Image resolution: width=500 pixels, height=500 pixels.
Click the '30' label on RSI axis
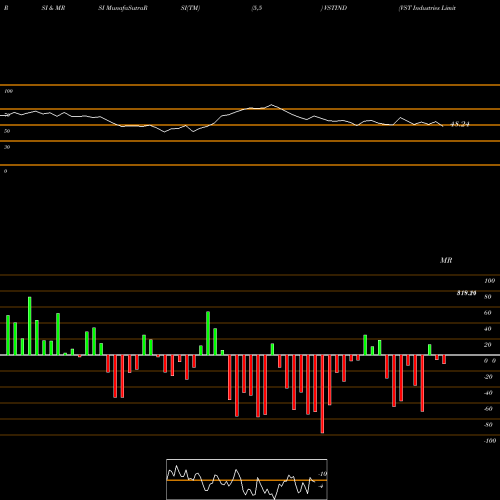tap(7, 147)
